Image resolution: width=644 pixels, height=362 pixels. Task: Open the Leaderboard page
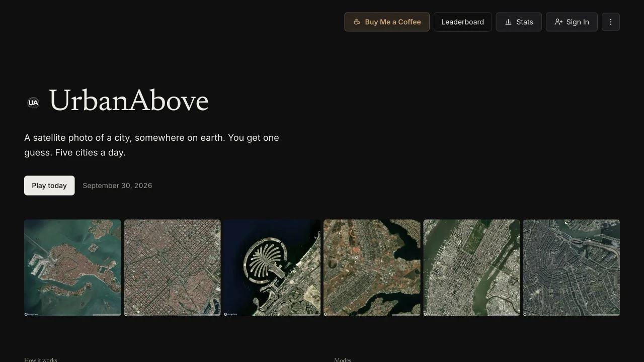pos(462,22)
